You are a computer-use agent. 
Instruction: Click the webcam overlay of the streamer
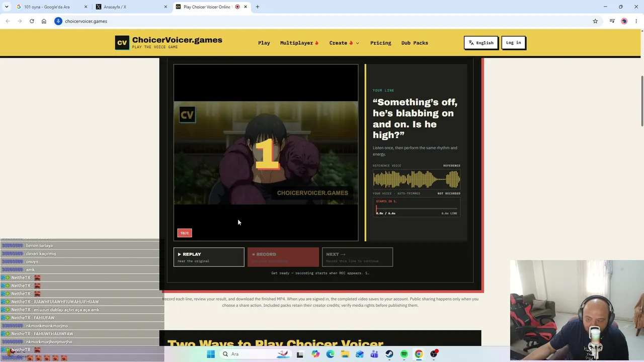577,311
